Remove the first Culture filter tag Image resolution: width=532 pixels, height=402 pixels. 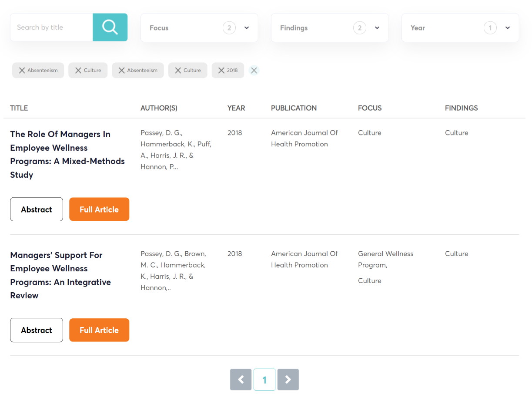(78, 71)
